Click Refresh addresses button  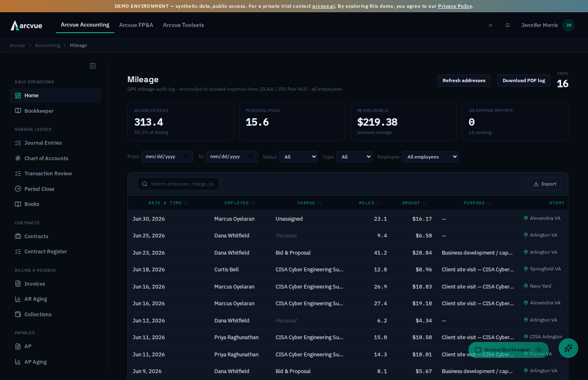[464, 80]
